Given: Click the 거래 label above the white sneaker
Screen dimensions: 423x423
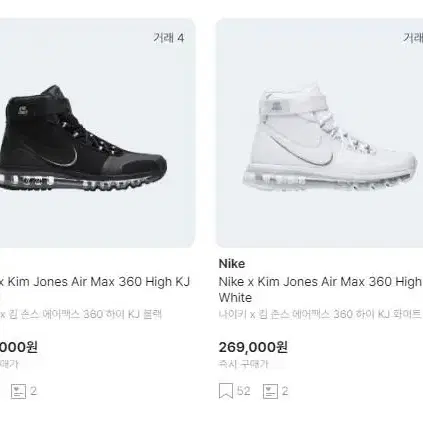Looking at the screenshot, I should 413,38.
